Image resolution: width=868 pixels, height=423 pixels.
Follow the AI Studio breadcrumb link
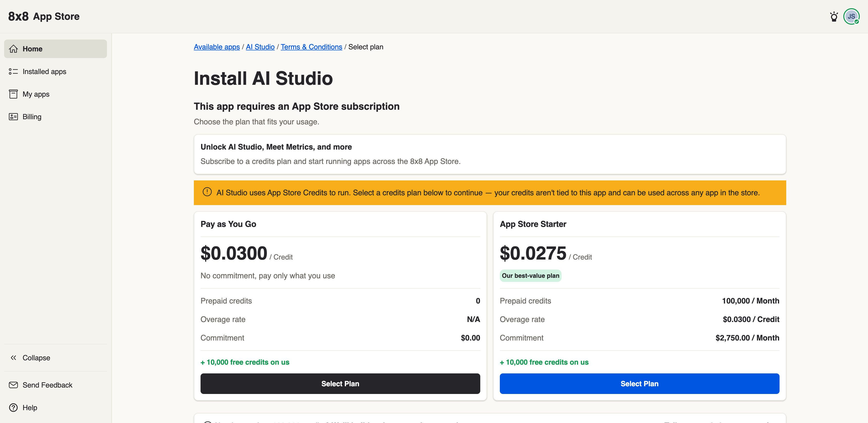[x=260, y=47]
